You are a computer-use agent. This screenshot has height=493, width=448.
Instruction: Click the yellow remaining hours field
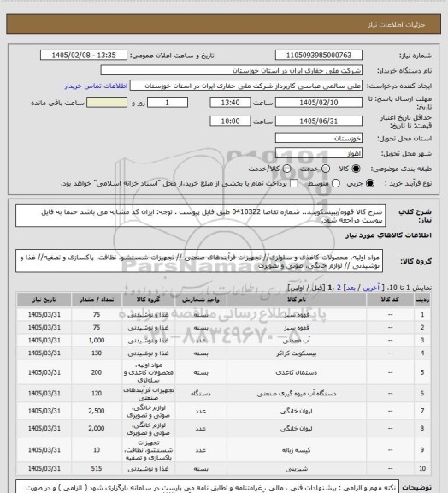point(107,103)
